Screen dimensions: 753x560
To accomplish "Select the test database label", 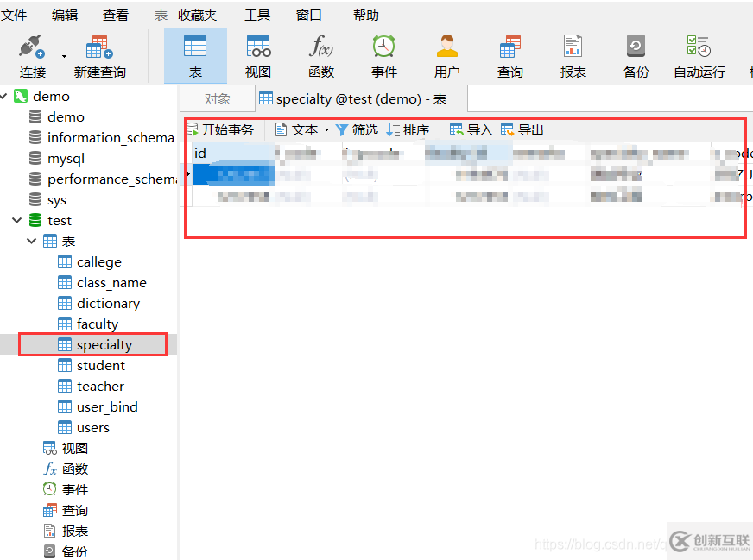I will (x=60, y=220).
